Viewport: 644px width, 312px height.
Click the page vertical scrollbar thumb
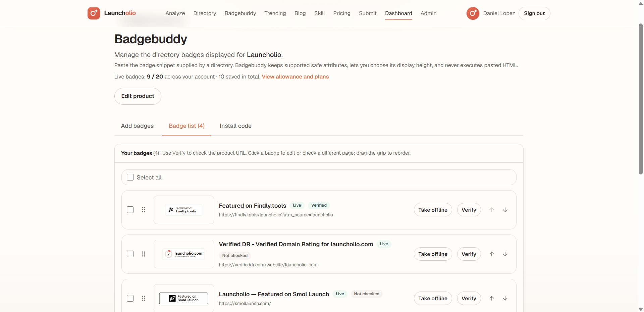641,99
